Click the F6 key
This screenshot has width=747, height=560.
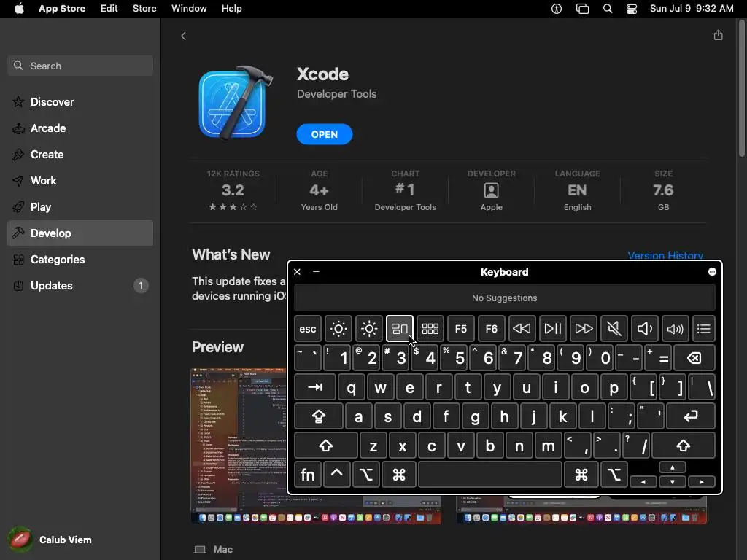tap(491, 329)
